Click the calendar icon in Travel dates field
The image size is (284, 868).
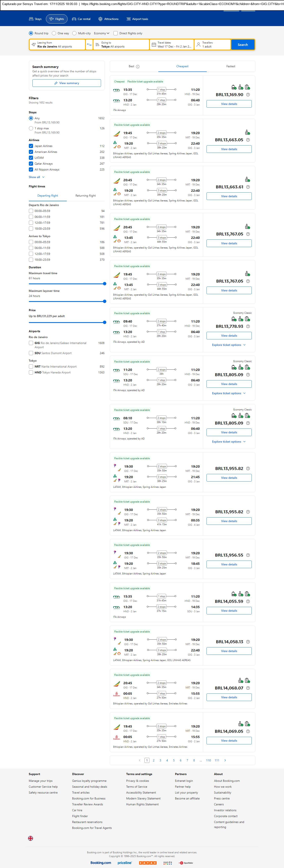[154, 45]
